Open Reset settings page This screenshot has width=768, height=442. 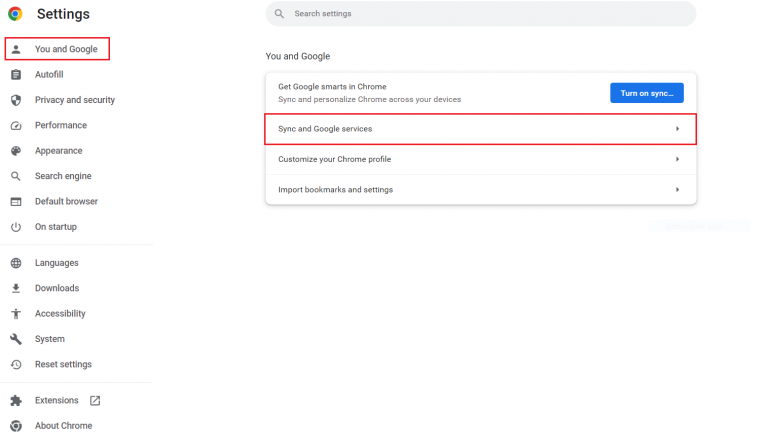tap(63, 365)
